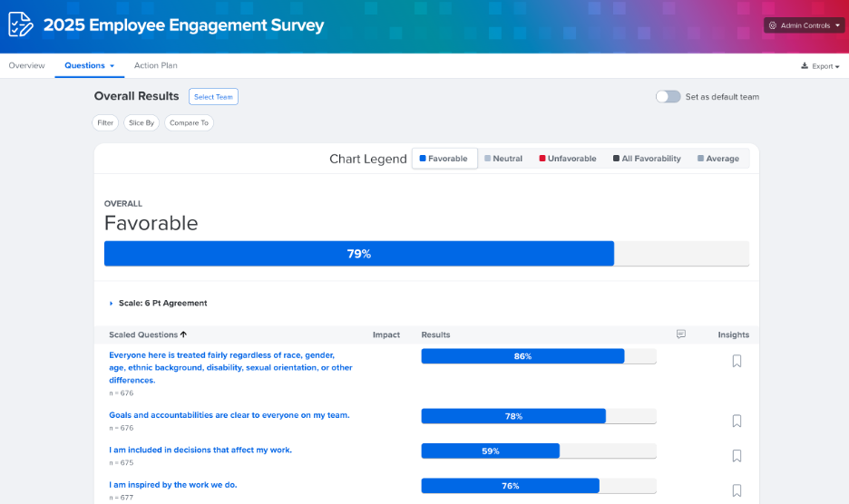
Task: Bookmark the inspired by work question
Action: (737, 490)
